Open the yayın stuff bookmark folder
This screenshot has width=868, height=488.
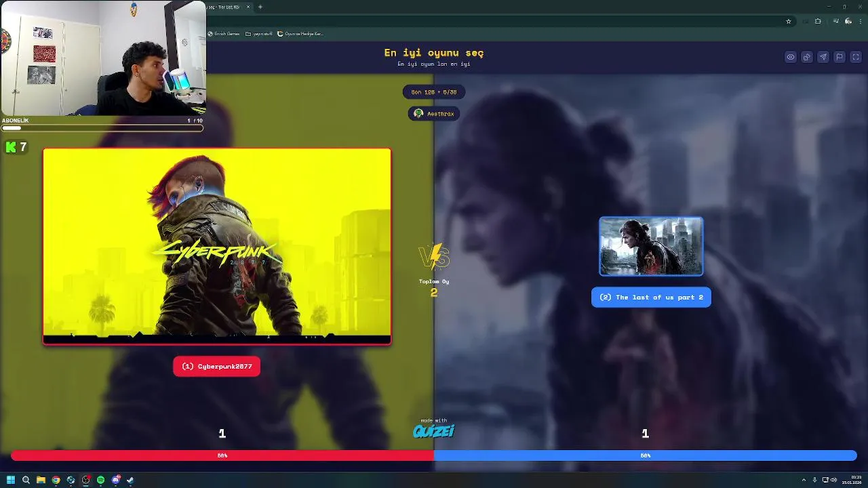click(x=259, y=34)
